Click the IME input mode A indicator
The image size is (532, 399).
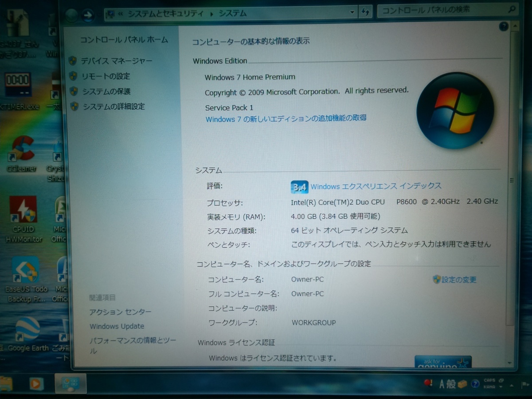click(x=442, y=383)
